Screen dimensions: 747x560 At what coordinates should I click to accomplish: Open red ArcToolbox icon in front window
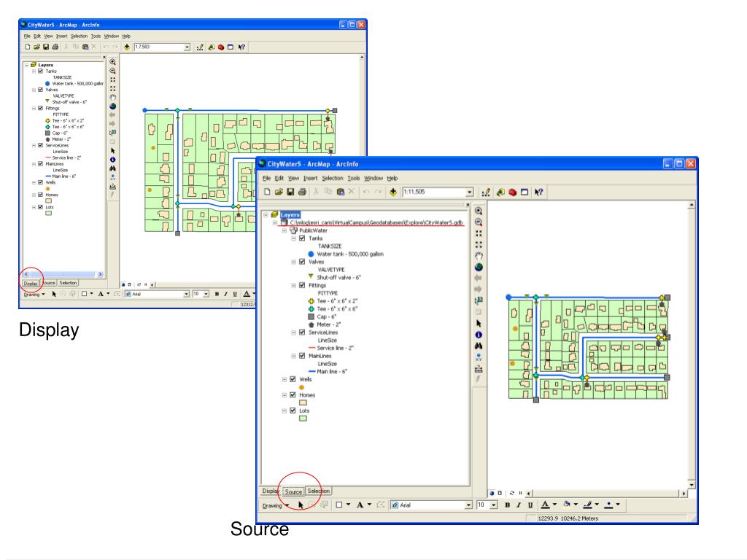click(513, 192)
